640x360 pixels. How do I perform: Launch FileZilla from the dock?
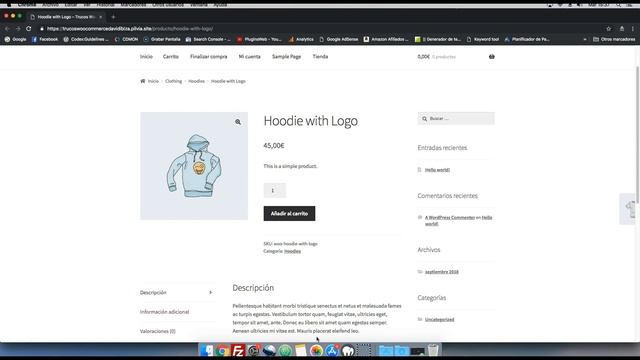(238, 351)
